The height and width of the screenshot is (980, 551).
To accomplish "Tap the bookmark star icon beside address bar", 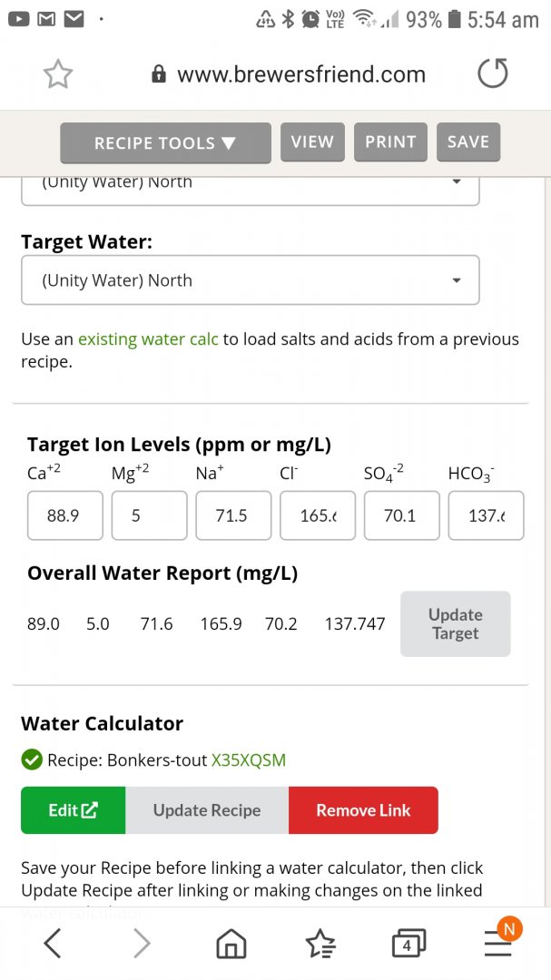I will tap(58, 75).
